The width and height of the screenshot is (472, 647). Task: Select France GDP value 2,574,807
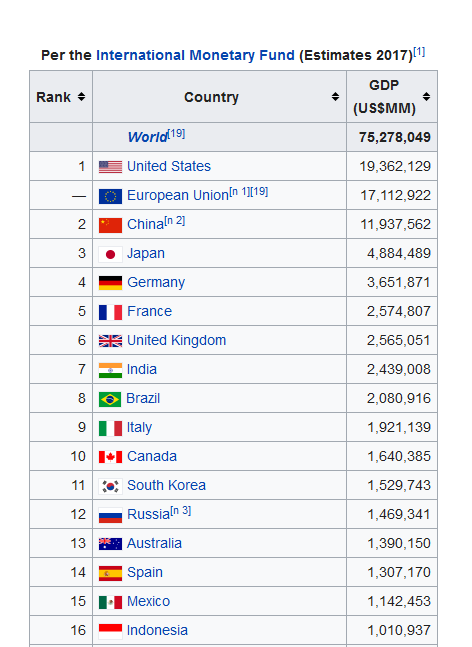tap(399, 311)
